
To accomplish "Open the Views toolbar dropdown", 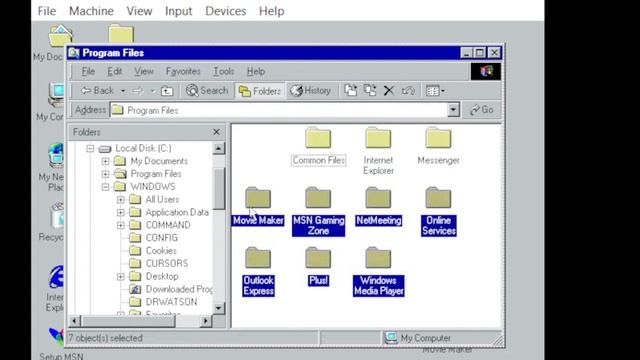I will 435,91.
